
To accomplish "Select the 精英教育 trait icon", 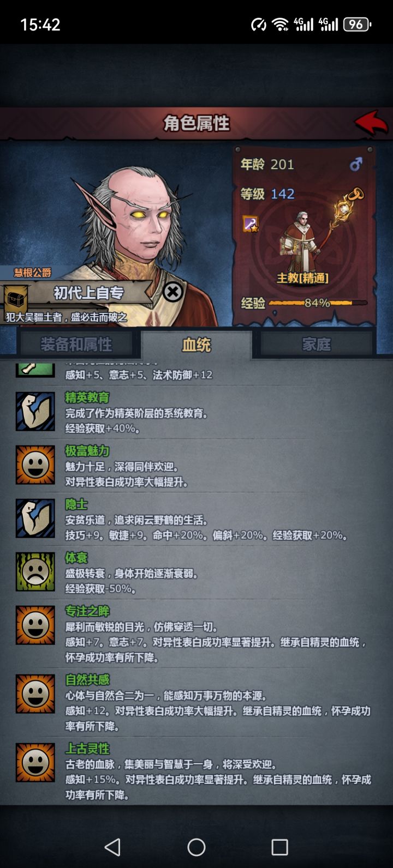I will tap(35, 412).
